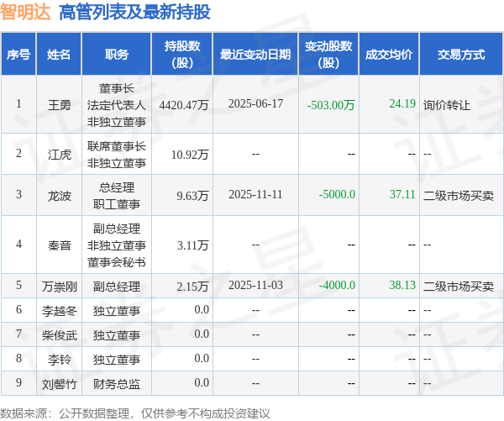This screenshot has height=421, width=504.
Task: Click 江虎's holding 10.92万
Action: [x=190, y=155]
